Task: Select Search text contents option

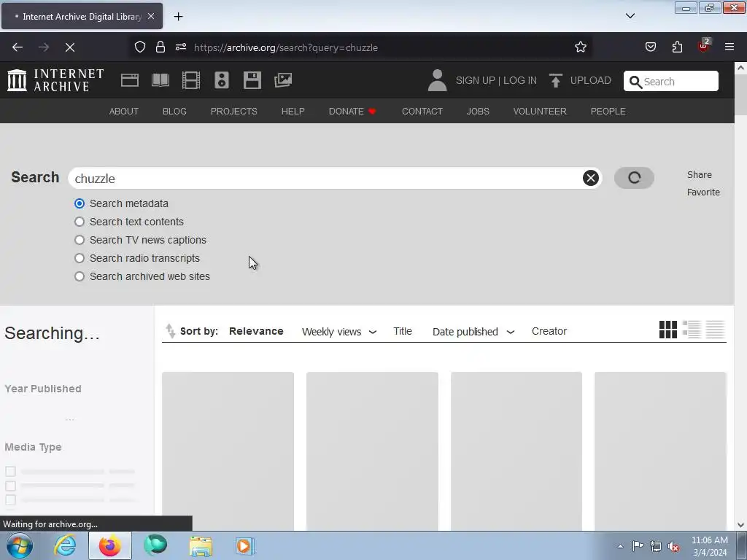Action: [x=80, y=222]
